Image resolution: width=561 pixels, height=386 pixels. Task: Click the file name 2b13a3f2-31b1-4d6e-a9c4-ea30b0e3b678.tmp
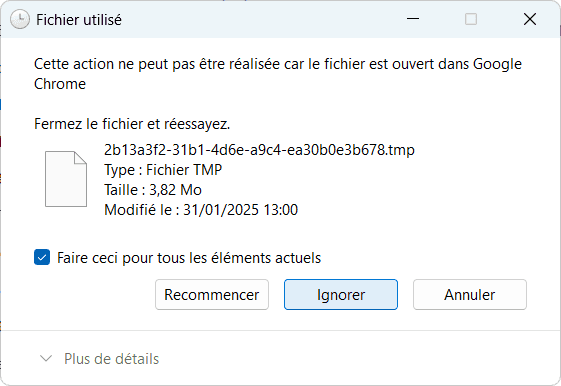(259, 150)
